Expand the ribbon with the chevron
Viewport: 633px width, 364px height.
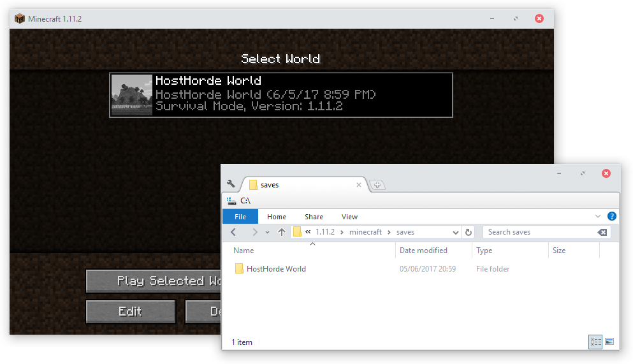coord(598,216)
